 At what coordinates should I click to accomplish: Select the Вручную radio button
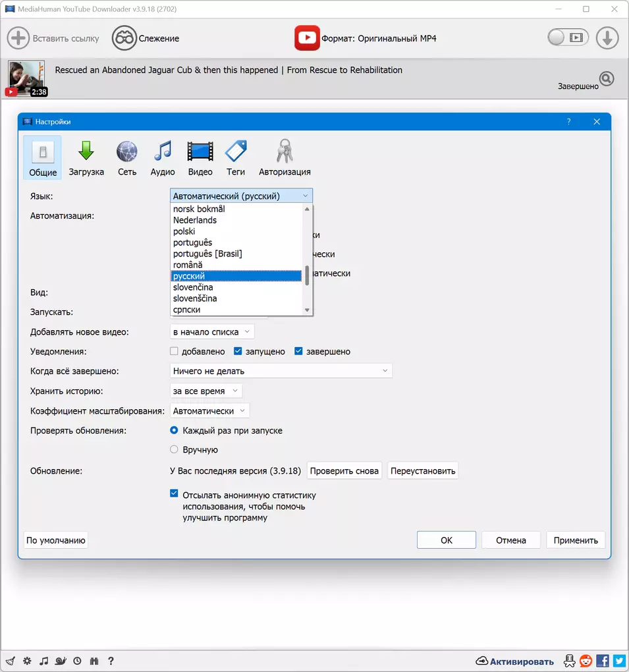pos(174,449)
